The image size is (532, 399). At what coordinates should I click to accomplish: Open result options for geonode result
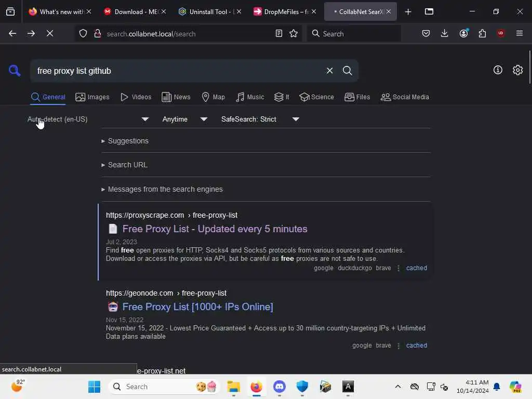coord(398,345)
